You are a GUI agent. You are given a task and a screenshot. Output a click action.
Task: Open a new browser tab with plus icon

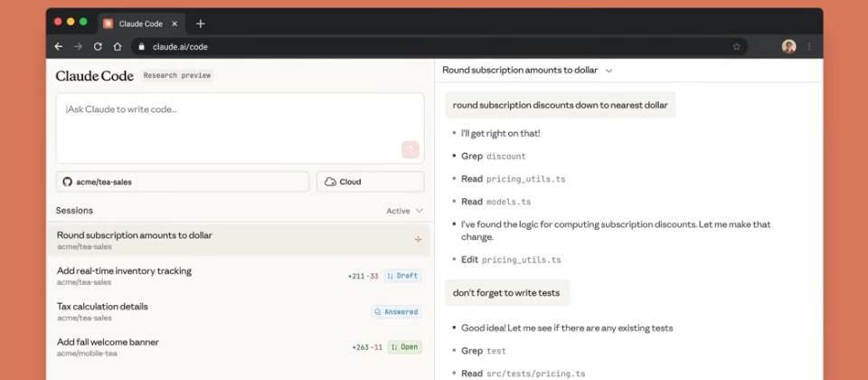(x=201, y=24)
